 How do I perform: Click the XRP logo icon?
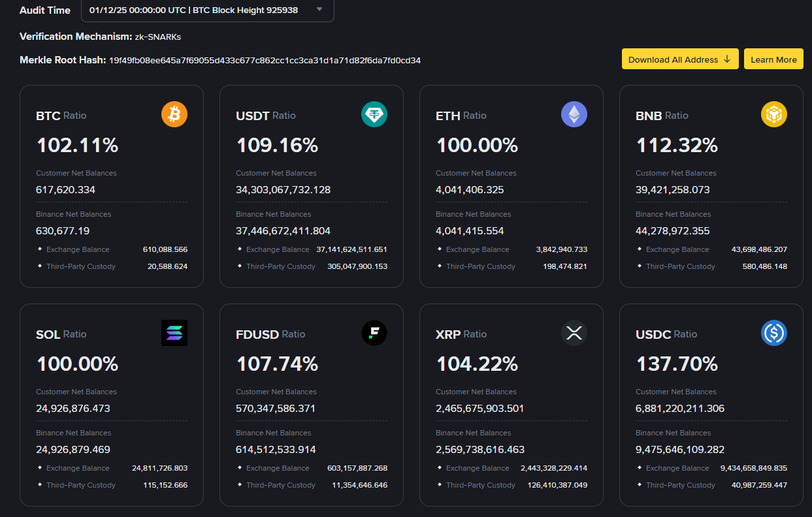point(574,333)
